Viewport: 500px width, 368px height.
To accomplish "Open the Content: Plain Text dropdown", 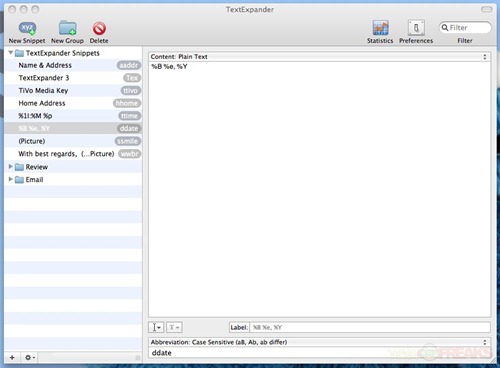I will (319, 57).
